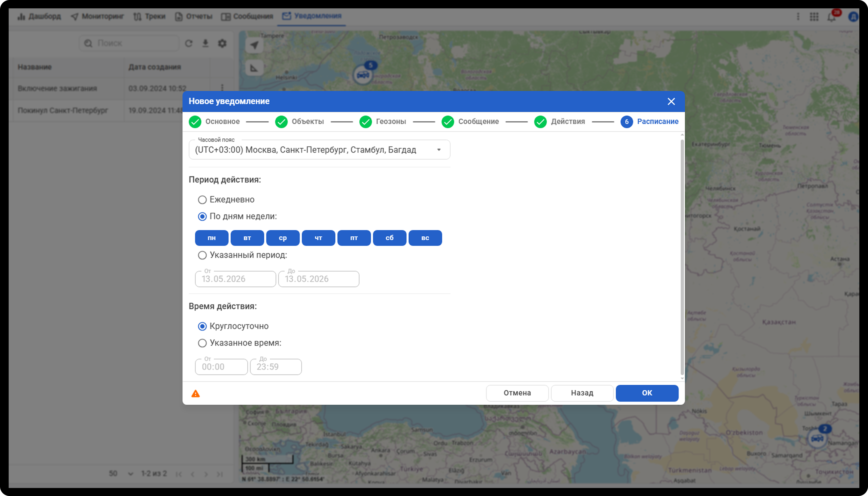The image size is (868, 496).
Task: Click the refresh icon in the list toolbar
Action: [189, 44]
